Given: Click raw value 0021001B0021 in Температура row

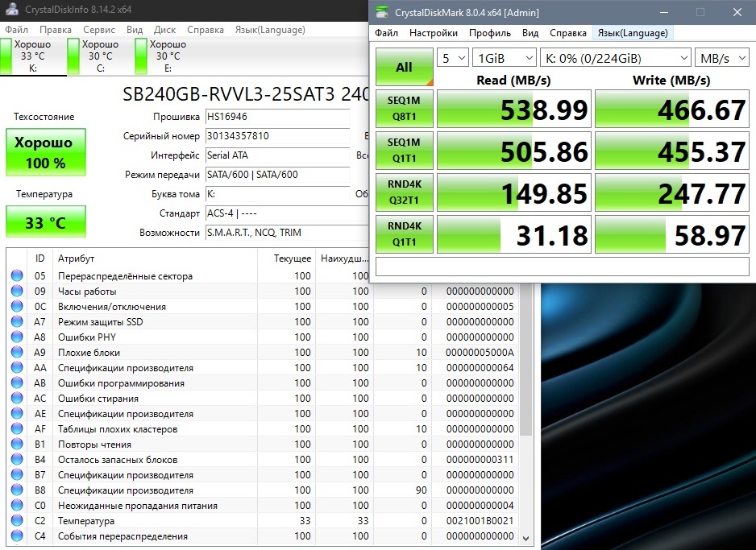Looking at the screenshot, I should click(480, 521).
